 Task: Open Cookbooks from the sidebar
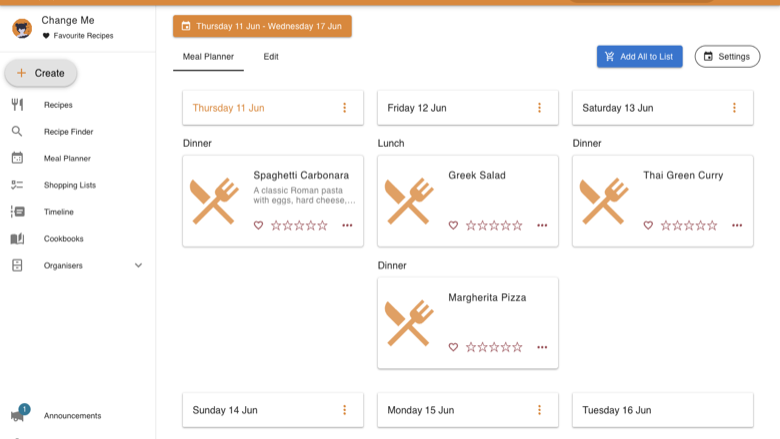(x=63, y=239)
